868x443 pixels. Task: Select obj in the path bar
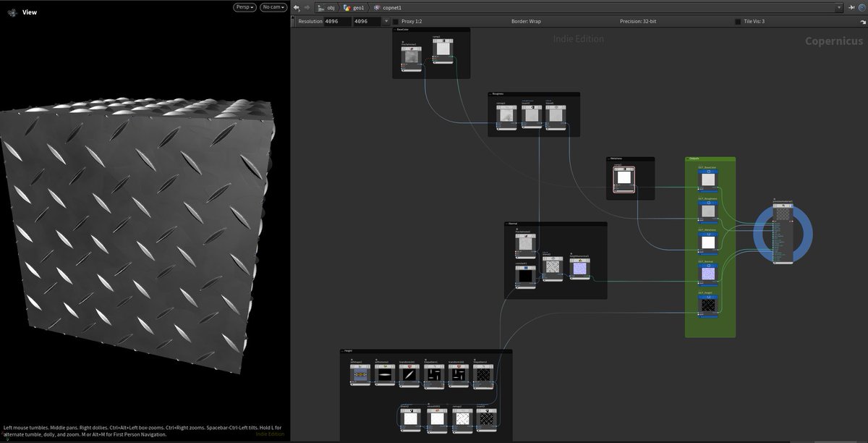(x=327, y=7)
